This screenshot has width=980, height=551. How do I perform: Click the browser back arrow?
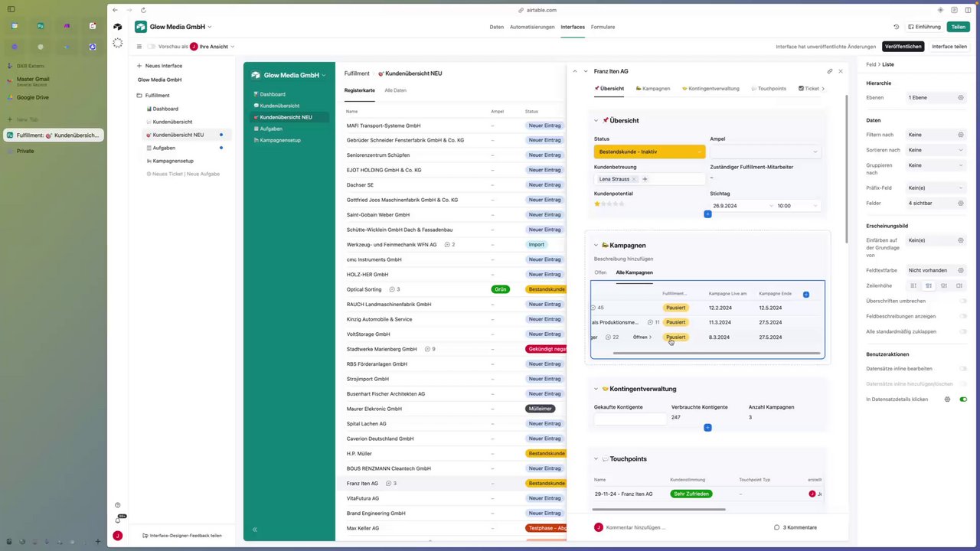pos(115,10)
